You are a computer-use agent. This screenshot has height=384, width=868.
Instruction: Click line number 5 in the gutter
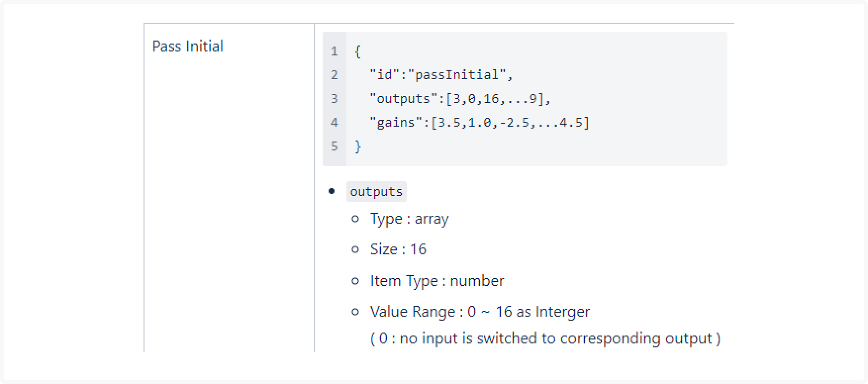(335, 146)
